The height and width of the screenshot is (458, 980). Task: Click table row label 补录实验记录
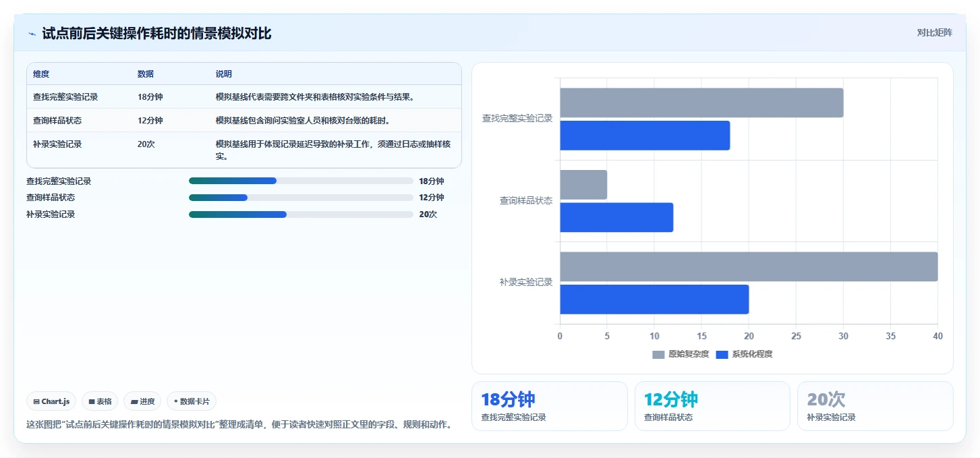pyautogui.click(x=57, y=144)
